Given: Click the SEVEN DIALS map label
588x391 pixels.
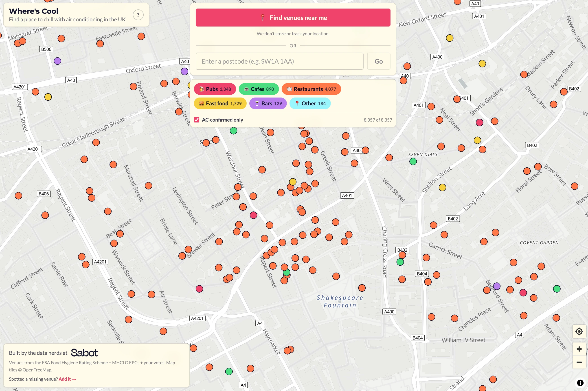Looking at the screenshot, I should [423, 154].
